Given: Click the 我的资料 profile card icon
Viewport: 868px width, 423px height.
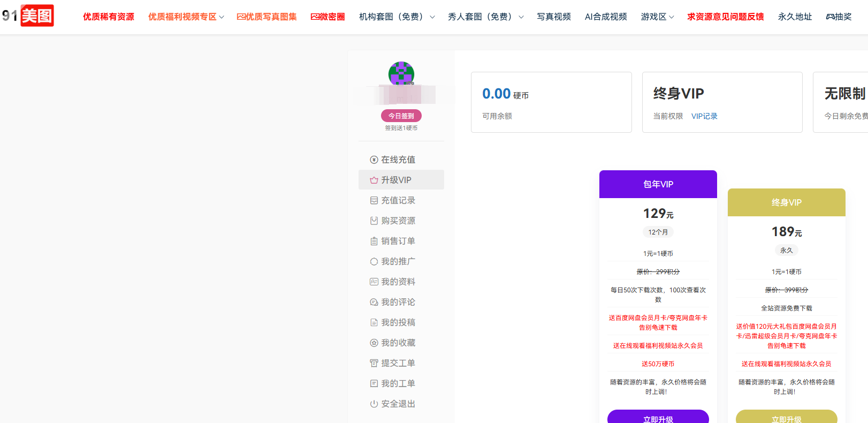Looking at the screenshot, I should click(374, 282).
